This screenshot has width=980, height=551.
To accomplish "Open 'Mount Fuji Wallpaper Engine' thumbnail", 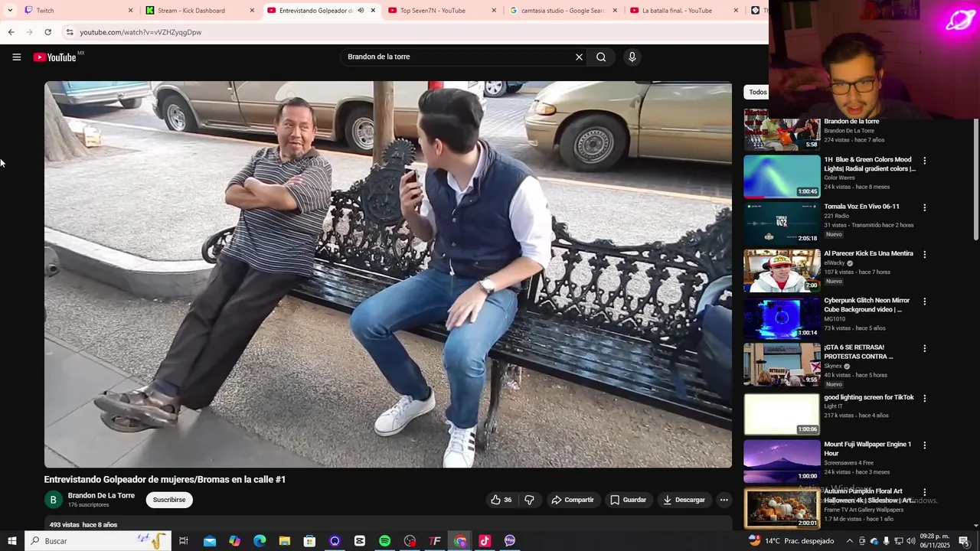I will click(782, 461).
